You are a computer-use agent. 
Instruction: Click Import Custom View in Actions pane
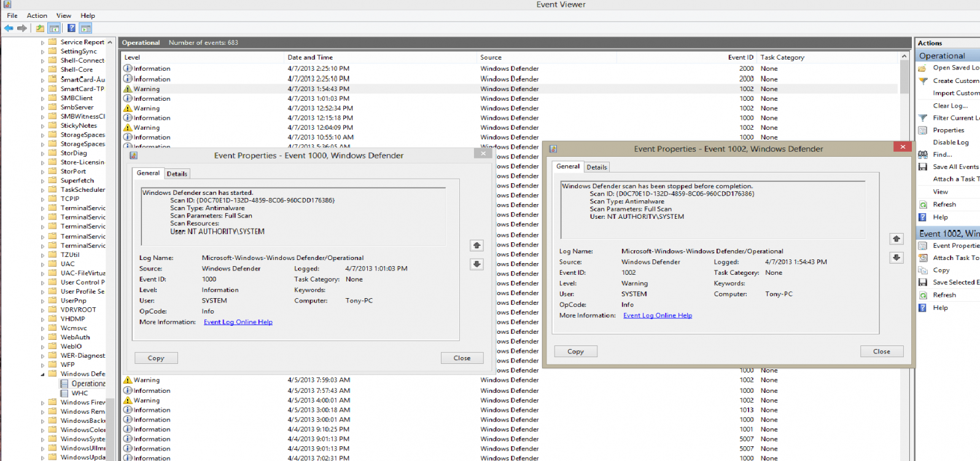pos(956,93)
